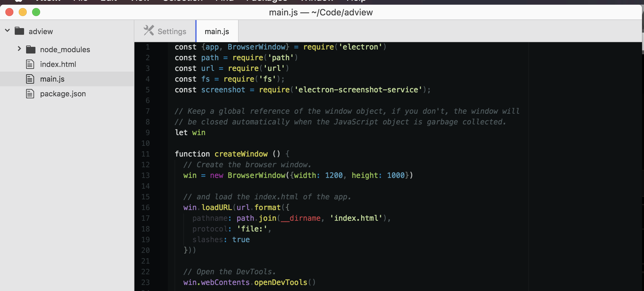Click the window title main.js — ~/Code/adview
Viewport: 644px width, 291px height.
point(321,12)
